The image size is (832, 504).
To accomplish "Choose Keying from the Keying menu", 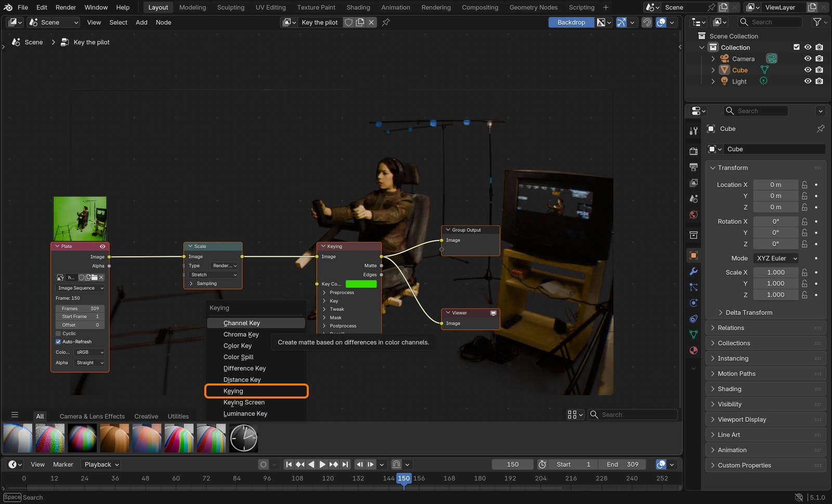I will pos(257,391).
